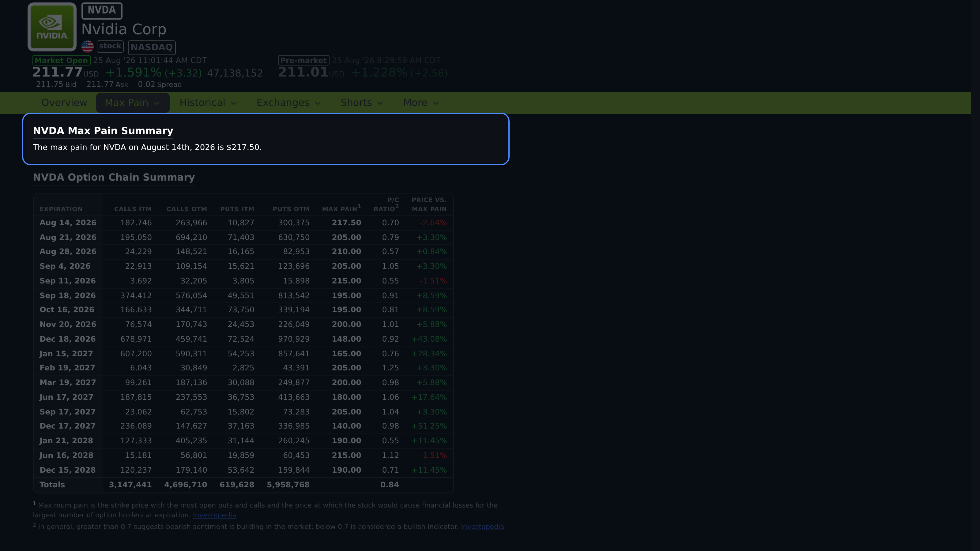Screen dimensions: 980x551
Task: Click the US flag icon
Action: 88,47
